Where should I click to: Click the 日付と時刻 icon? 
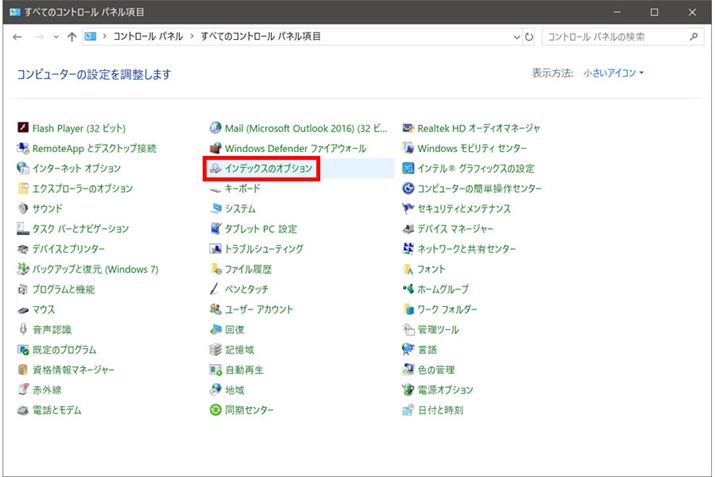(x=408, y=410)
